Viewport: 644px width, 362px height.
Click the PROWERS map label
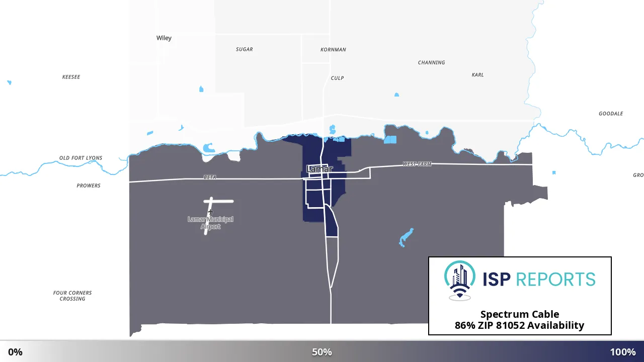pyautogui.click(x=89, y=186)
